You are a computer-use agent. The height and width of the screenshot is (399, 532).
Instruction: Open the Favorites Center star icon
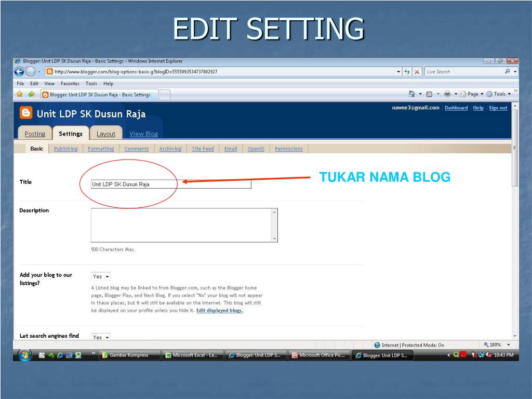(x=20, y=94)
